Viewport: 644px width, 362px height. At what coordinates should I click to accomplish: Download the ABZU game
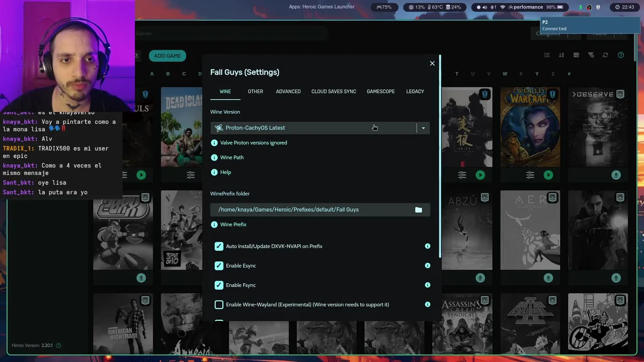click(480, 278)
